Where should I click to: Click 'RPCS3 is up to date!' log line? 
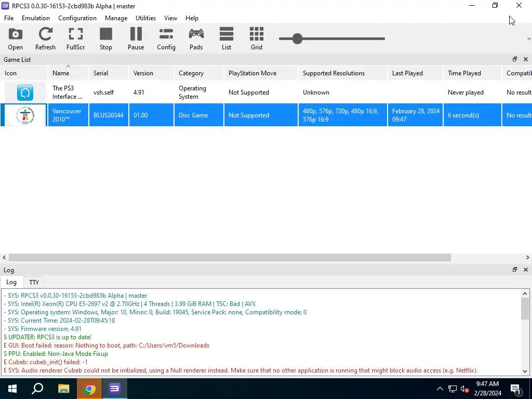(x=47, y=337)
